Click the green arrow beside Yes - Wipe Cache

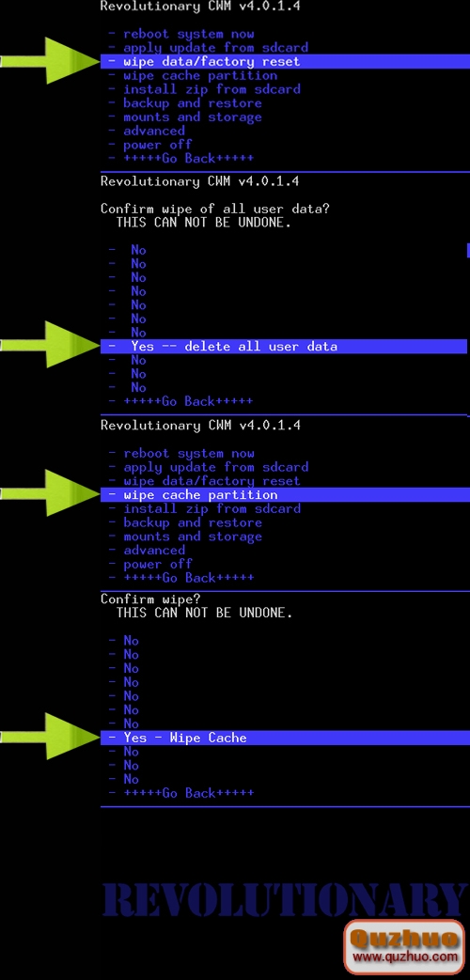(50, 737)
